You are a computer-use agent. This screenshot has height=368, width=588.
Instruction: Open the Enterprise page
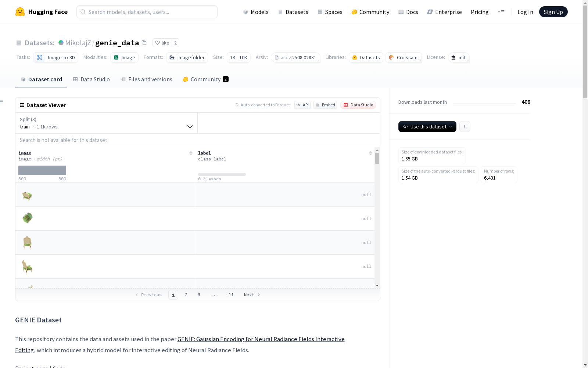444,12
